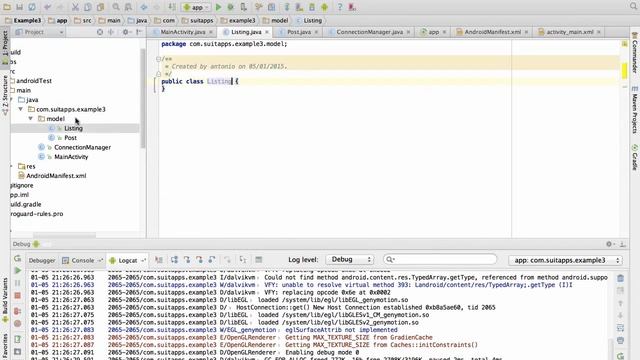The height and width of the screenshot is (360, 640).
Task: Click the suitapps breadcrumb
Action: point(198,20)
